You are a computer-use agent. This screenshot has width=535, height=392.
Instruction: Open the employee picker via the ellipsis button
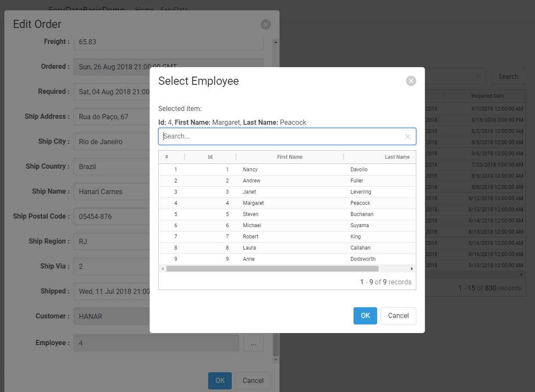click(x=253, y=343)
